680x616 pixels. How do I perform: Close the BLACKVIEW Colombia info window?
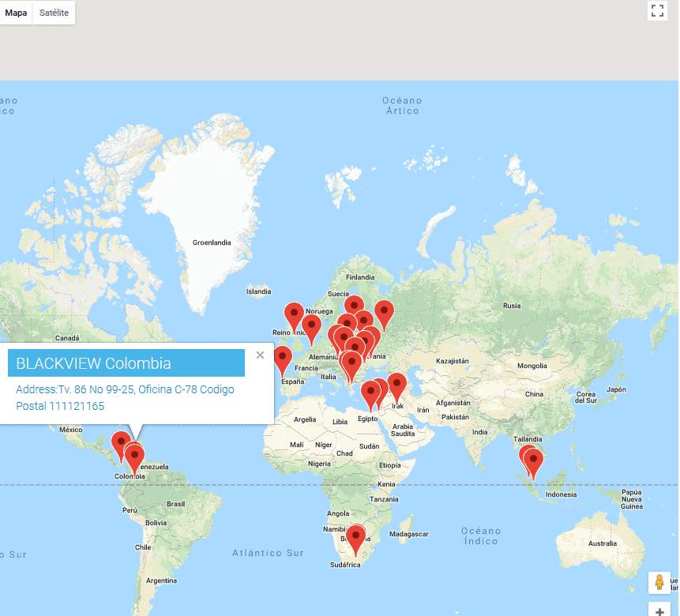pyautogui.click(x=260, y=355)
